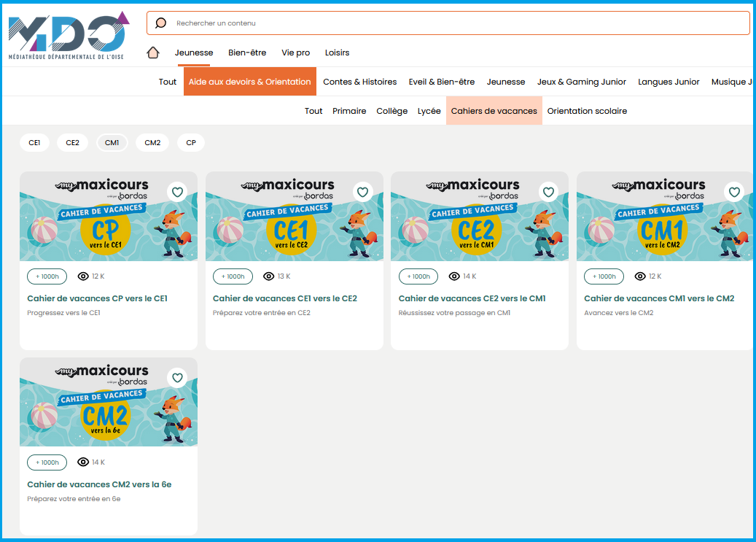756x542 pixels.
Task: Open link Cahier de vacances CM1 vers le CM2
Action: tap(659, 298)
